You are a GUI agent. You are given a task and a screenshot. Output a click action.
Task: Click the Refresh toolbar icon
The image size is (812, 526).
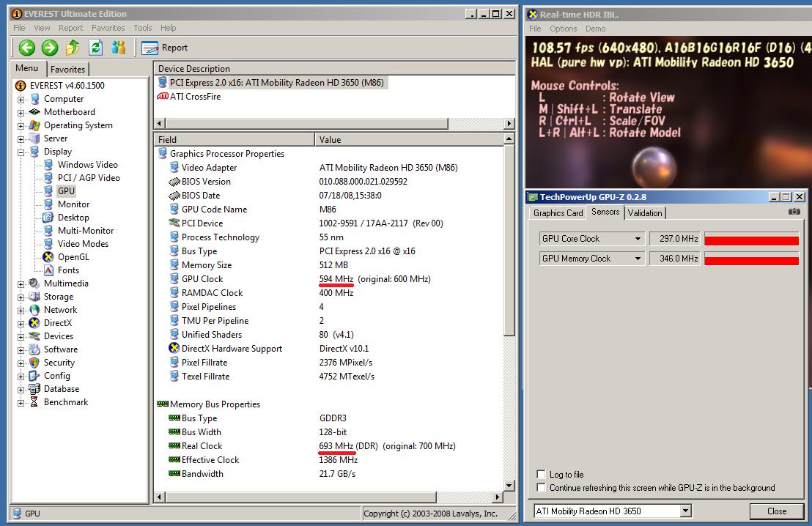96,48
